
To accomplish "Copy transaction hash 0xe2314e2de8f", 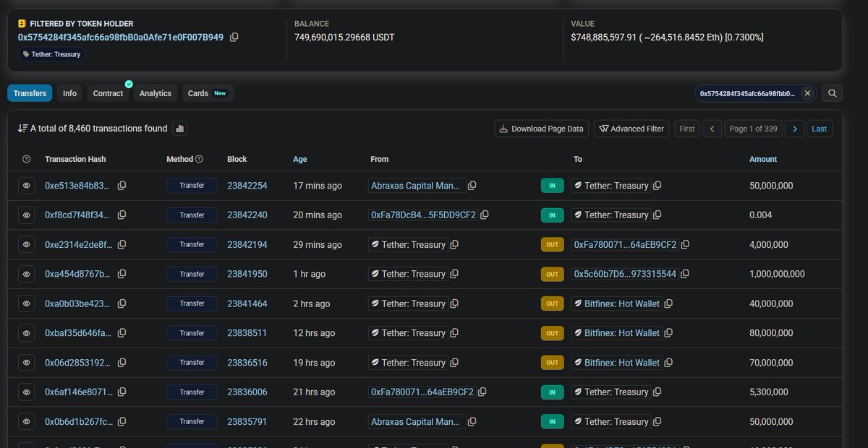I will pyautogui.click(x=122, y=245).
